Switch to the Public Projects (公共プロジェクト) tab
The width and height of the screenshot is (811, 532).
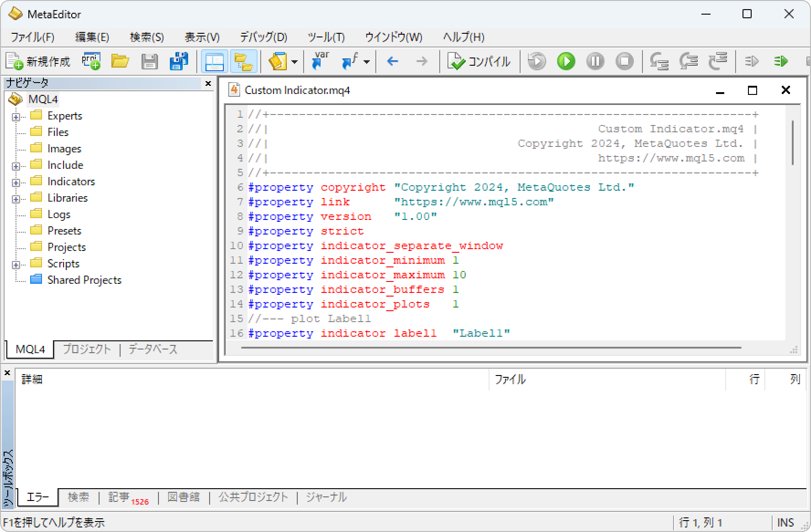(253, 497)
